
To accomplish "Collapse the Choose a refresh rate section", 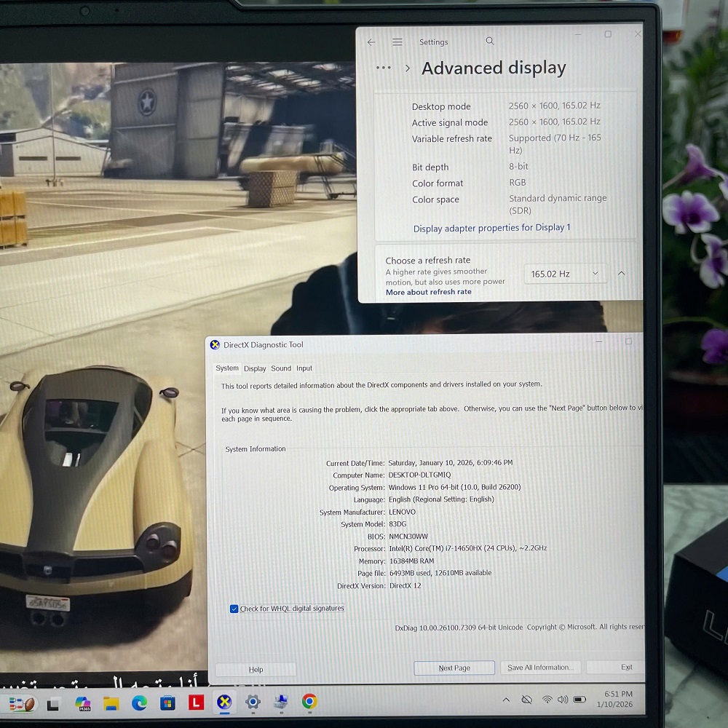I will click(x=621, y=274).
